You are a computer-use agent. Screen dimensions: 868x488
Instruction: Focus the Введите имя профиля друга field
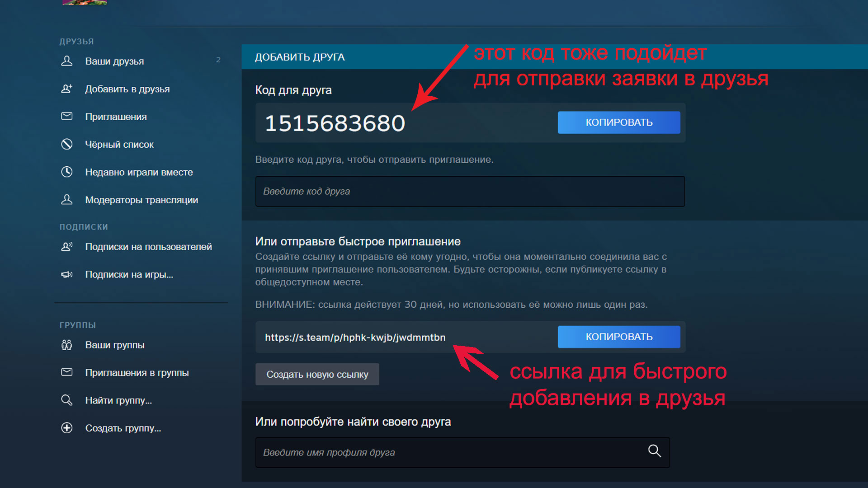point(462,452)
